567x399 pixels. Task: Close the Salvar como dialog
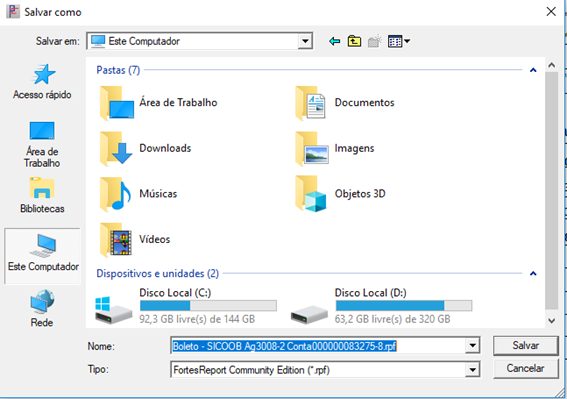(x=551, y=12)
